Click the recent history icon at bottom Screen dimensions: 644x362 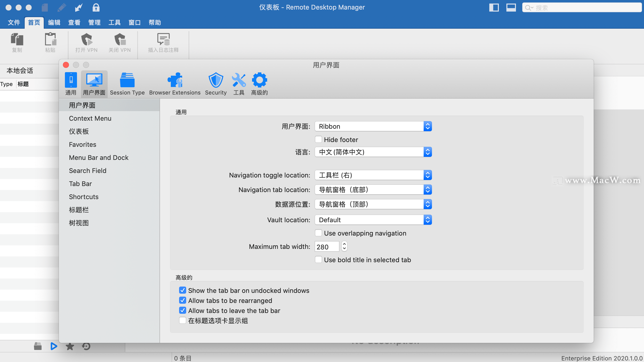(x=86, y=346)
